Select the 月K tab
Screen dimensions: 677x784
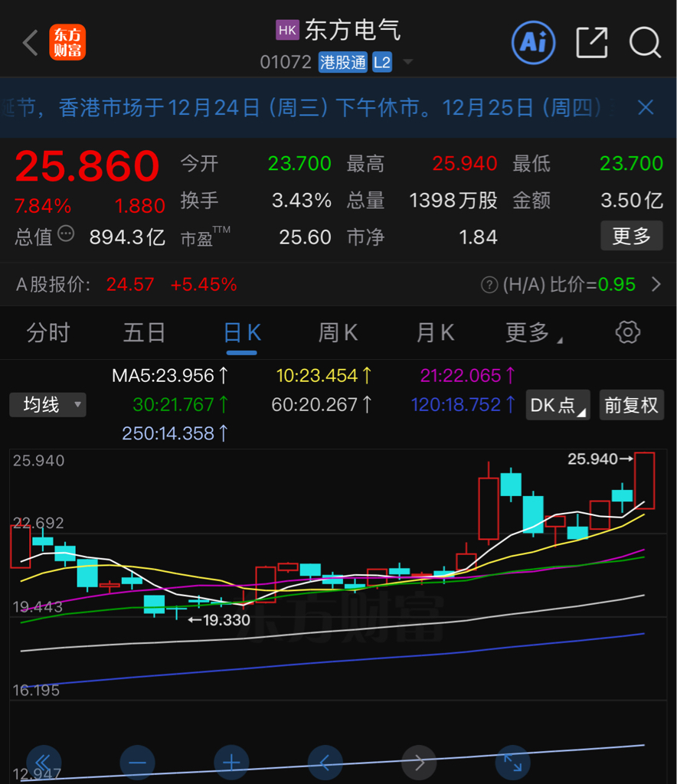[x=435, y=332]
